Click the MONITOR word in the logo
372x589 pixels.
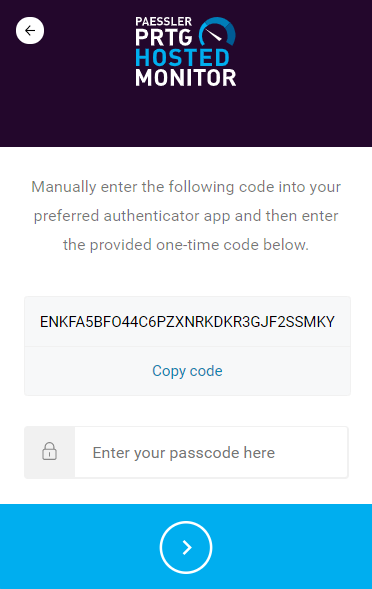tap(186, 78)
